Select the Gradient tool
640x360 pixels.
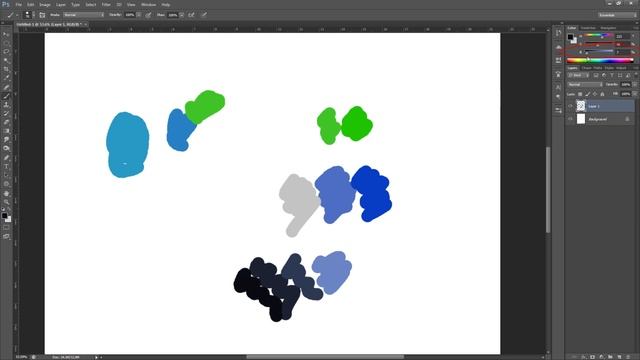6,131
